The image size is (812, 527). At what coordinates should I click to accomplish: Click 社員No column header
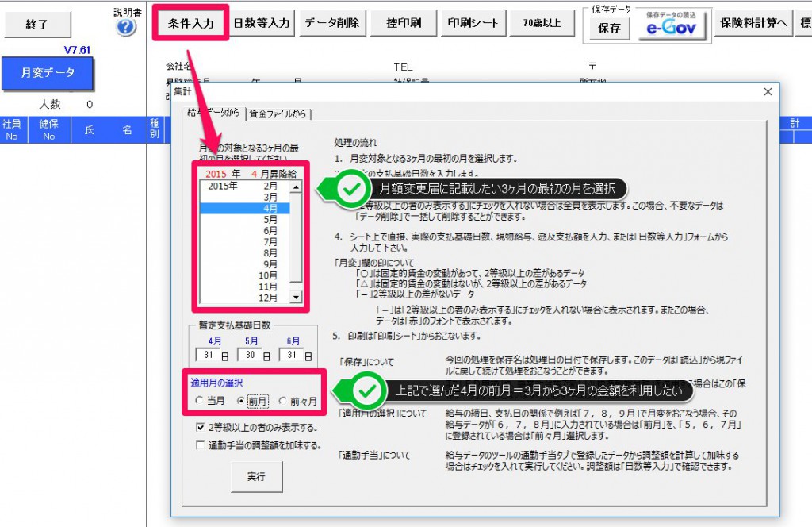coord(11,130)
